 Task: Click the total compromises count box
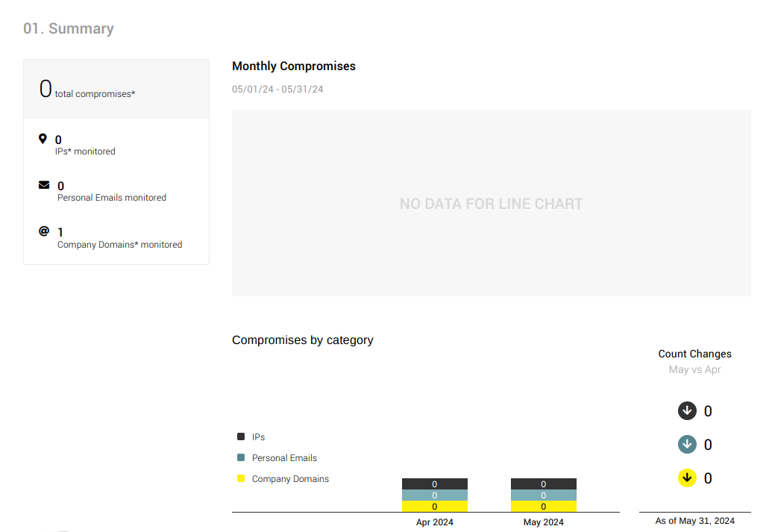(x=116, y=89)
